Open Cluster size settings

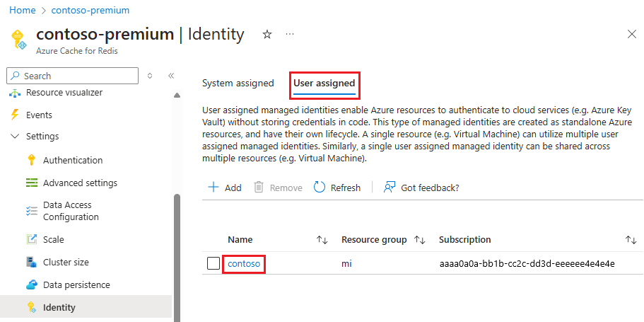pos(66,262)
